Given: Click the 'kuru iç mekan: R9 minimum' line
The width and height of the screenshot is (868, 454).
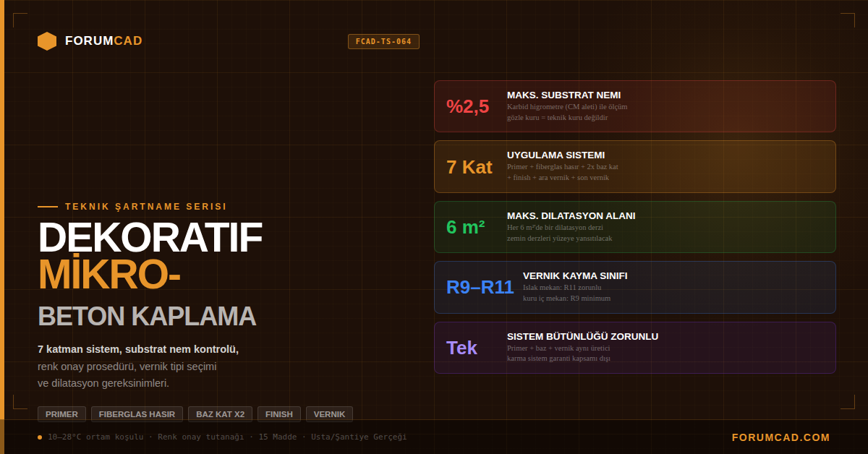Looking at the screenshot, I should point(567,298).
